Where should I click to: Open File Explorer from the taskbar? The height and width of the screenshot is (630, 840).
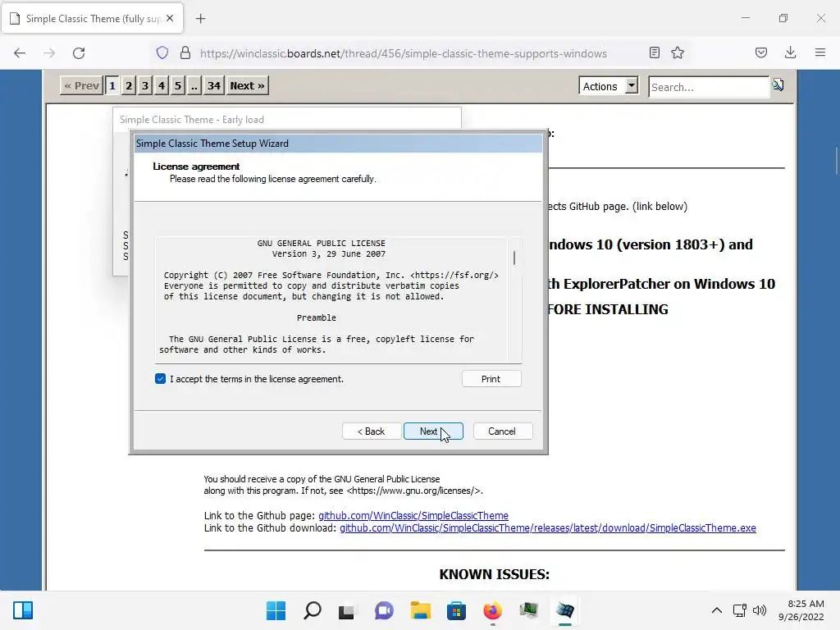pyautogui.click(x=421, y=610)
